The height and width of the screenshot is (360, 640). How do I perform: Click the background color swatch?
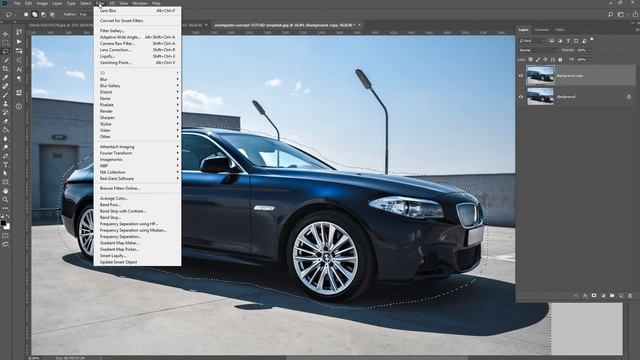(8, 227)
